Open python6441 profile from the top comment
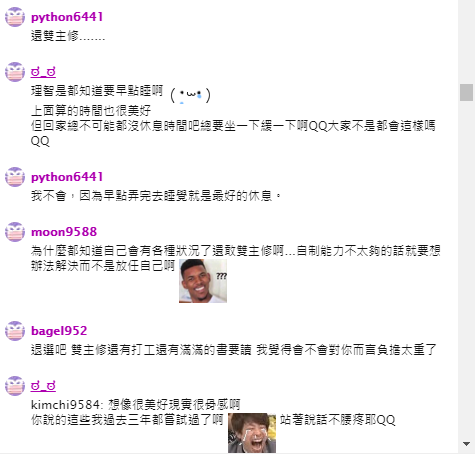 click(x=67, y=17)
